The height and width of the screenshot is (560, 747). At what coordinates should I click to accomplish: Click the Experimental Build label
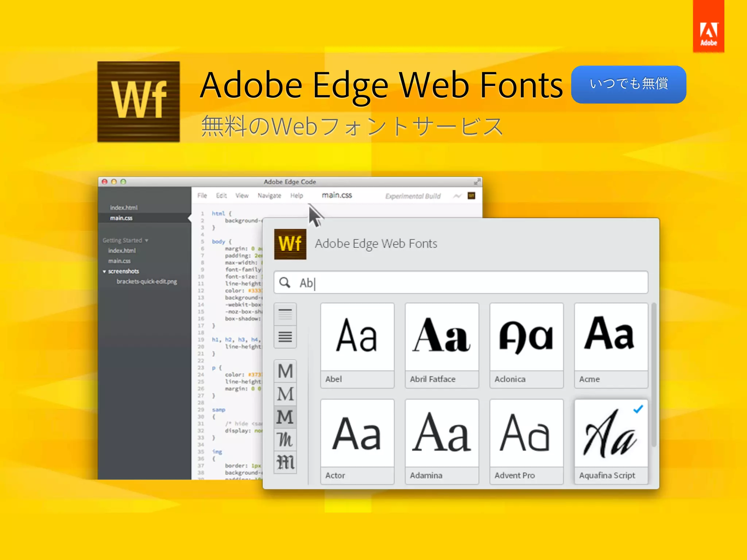pos(413,196)
